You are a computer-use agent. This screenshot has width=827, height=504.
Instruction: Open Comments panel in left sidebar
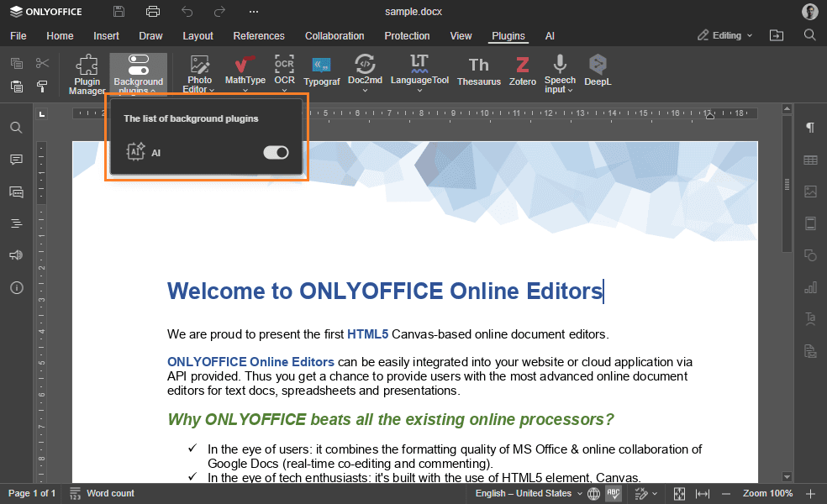pyautogui.click(x=16, y=160)
